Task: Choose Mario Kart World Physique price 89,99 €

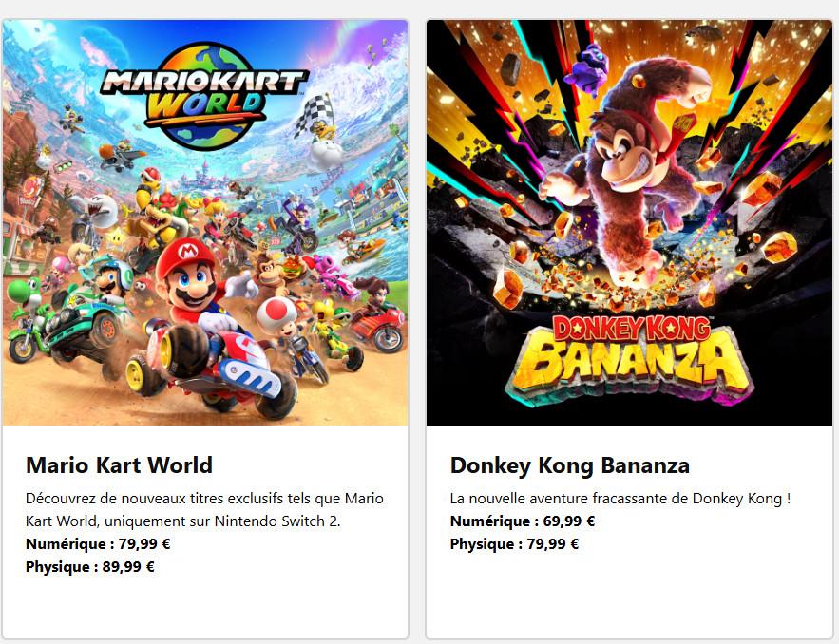Action: 90,567
